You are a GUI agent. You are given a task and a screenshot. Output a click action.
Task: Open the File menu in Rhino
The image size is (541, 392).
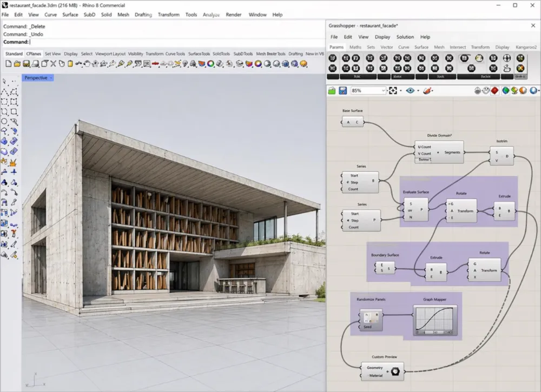click(x=5, y=15)
